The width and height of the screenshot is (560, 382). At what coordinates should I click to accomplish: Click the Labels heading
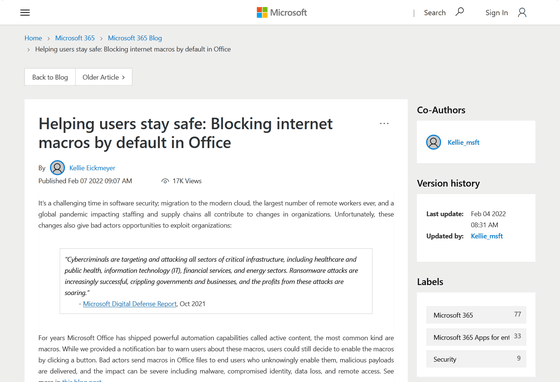pos(430,282)
